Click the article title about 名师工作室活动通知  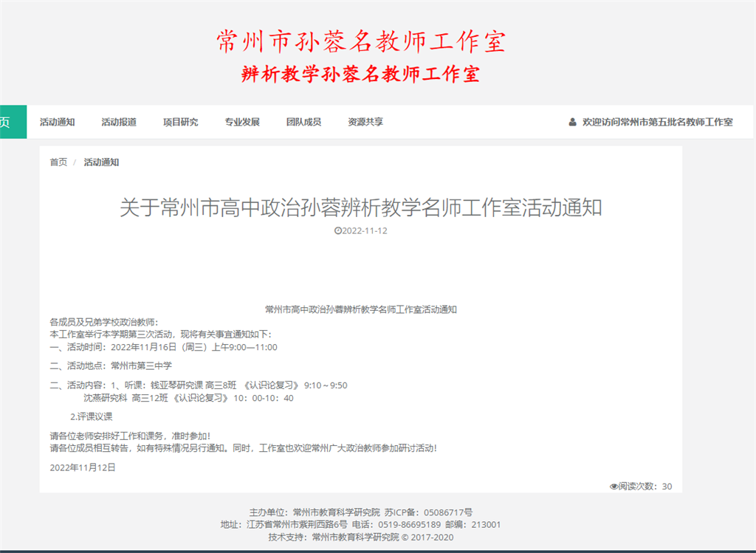point(360,208)
